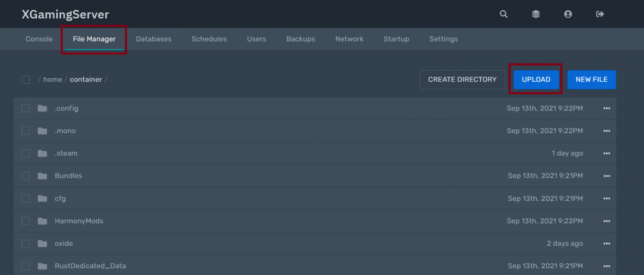Click the folder icon beside .config

42,108
